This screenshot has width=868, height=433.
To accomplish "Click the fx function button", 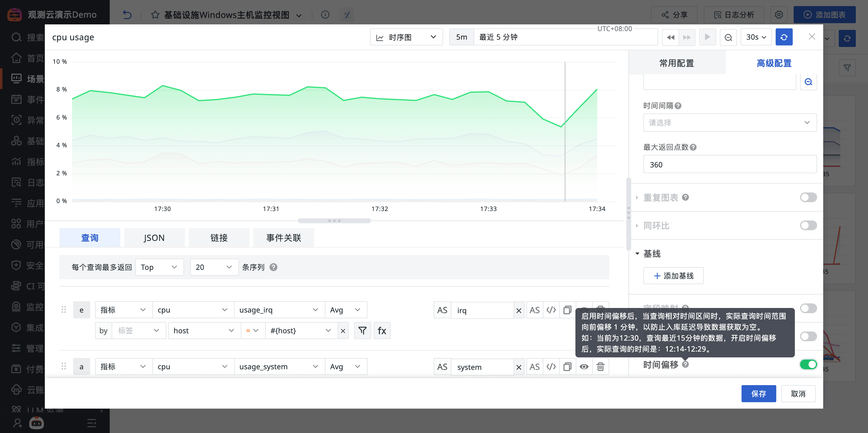I will [382, 331].
